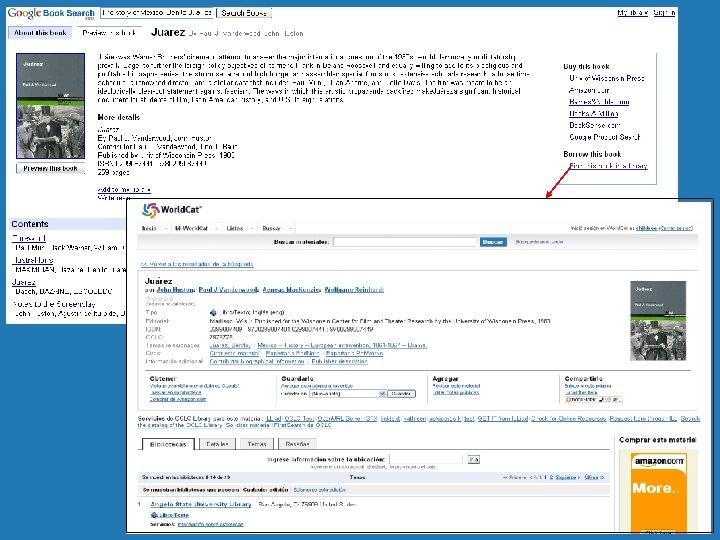The height and width of the screenshot is (540, 720).
Task: Open the Inicio menu in WorldCat
Action: point(149,228)
